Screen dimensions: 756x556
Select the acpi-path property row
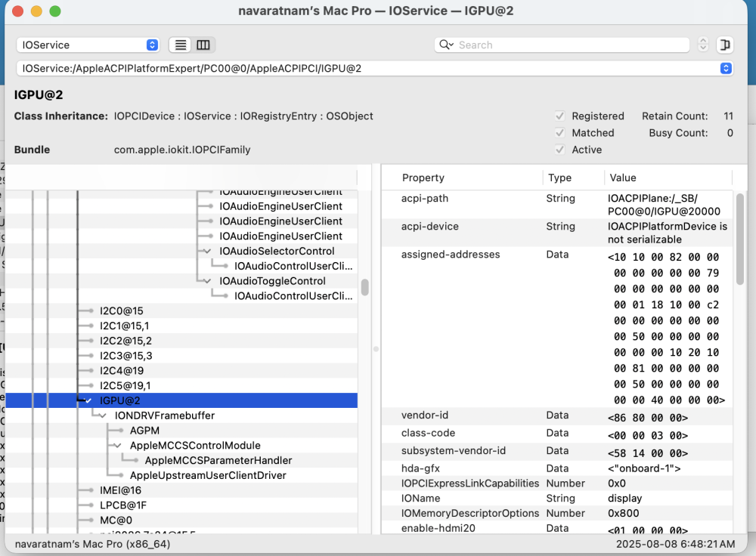pos(557,205)
